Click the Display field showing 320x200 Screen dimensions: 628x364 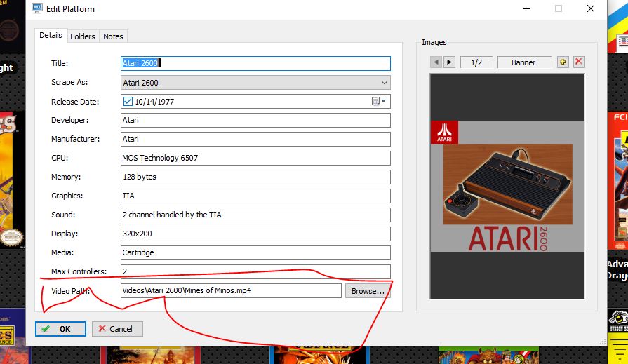tap(255, 234)
